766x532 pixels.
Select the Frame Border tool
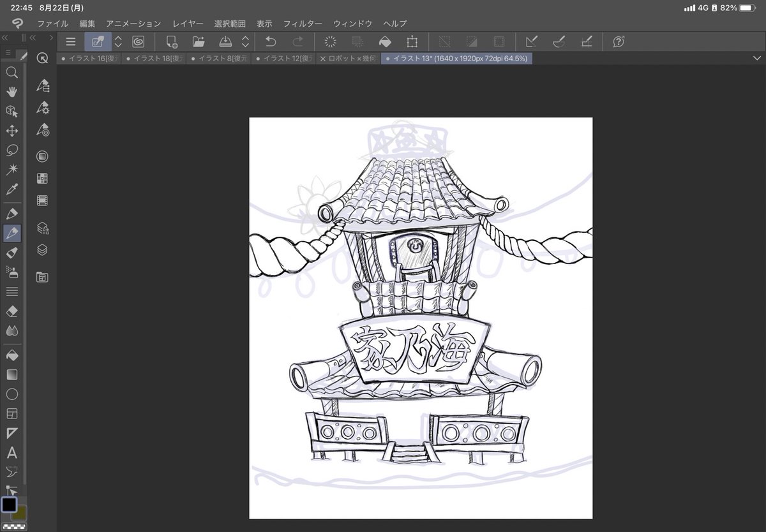tap(11, 413)
